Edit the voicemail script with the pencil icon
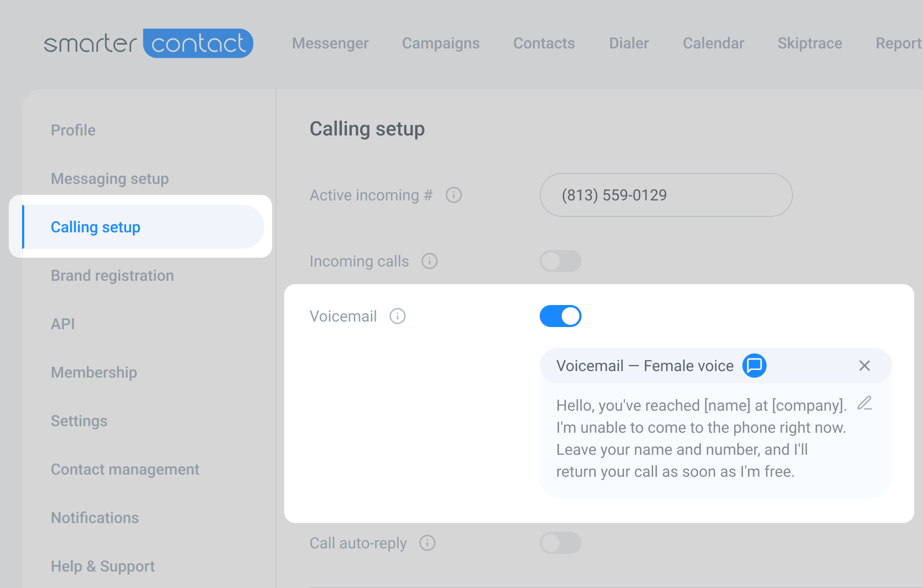The image size is (923, 588). pyautogui.click(x=865, y=404)
